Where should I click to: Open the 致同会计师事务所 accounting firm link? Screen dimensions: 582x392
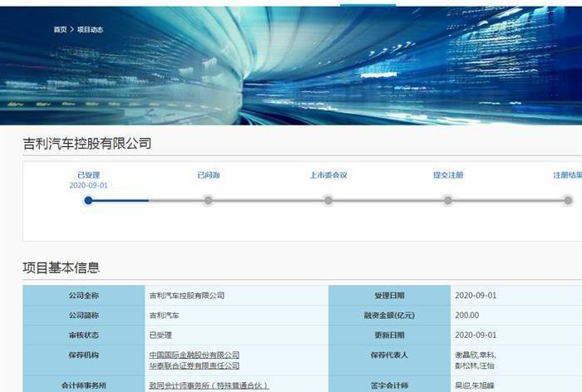pos(209,386)
